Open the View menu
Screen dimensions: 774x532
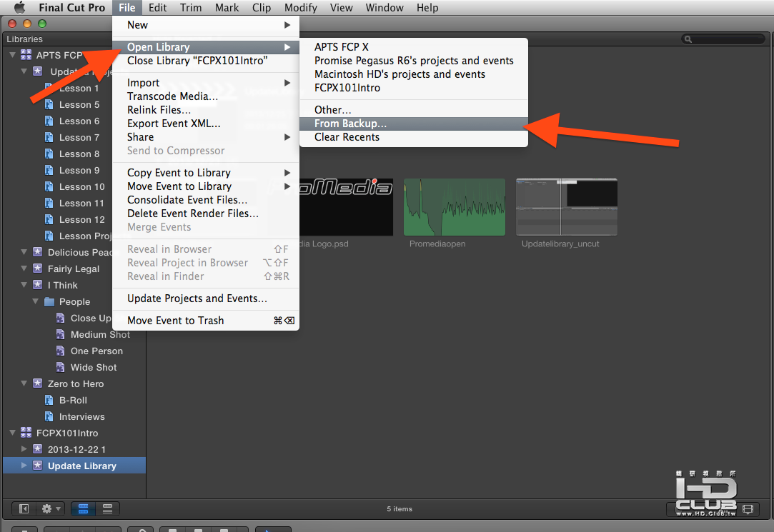pyautogui.click(x=341, y=7)
